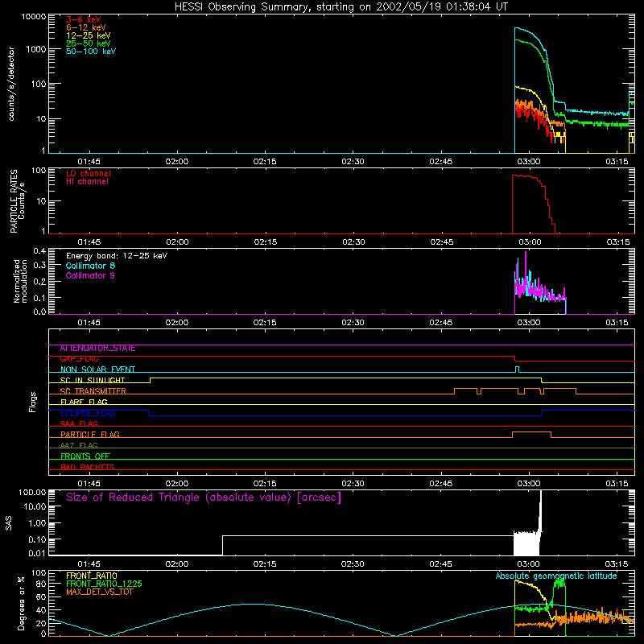Click 'Absolute geomagnetic latitude' label
Screen dimensions: 644x644
point(556,576)
